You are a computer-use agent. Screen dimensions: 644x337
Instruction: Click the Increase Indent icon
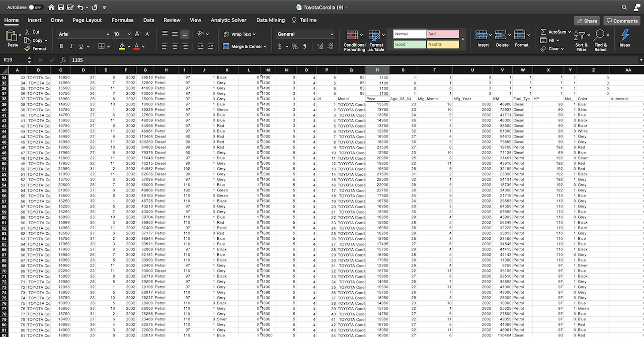[x=210, y=46]
